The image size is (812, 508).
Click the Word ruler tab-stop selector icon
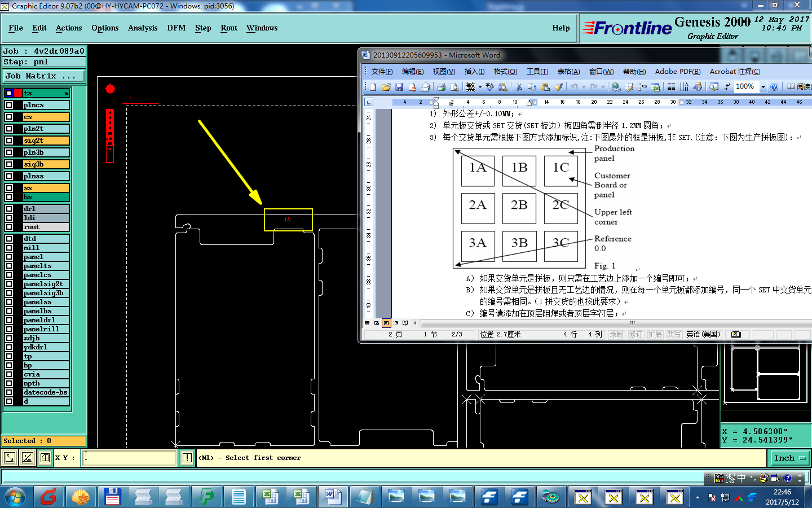(369, 102)
